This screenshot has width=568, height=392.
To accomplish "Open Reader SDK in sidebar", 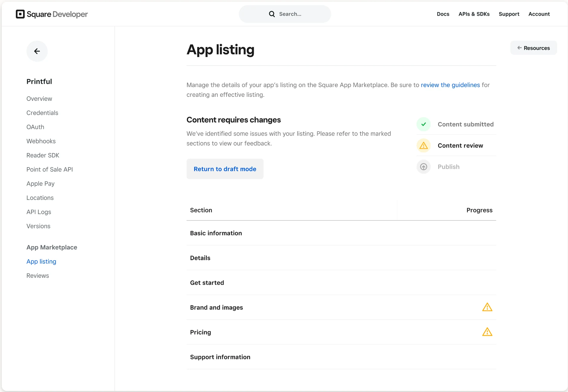I will pos(43,155).
